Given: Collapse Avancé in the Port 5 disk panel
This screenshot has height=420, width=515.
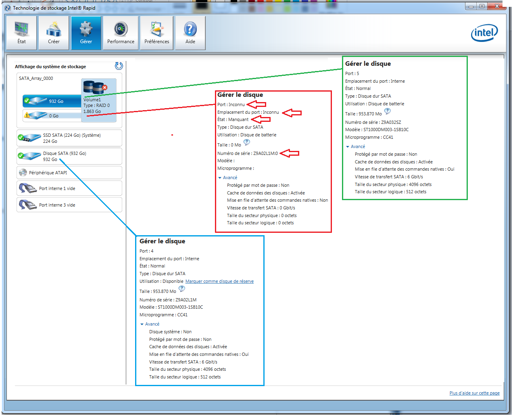Looking at the screenshot, I should click(x=355, y=146).
